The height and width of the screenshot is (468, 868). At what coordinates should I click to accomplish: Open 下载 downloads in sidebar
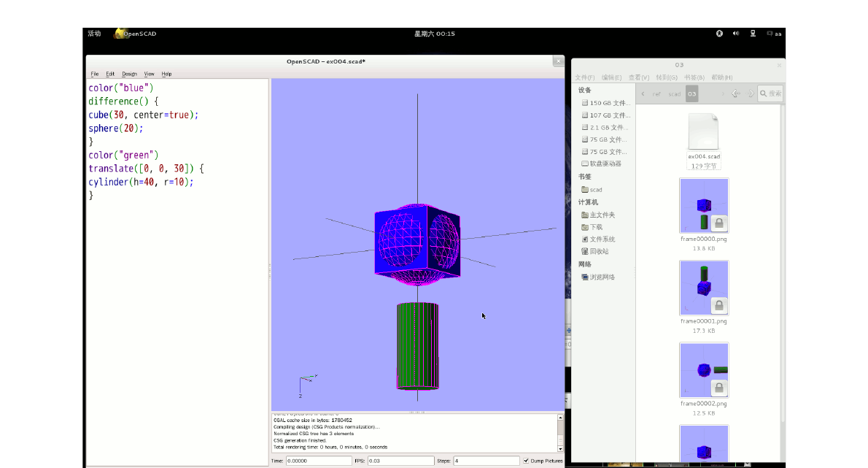tap(592, 227)
